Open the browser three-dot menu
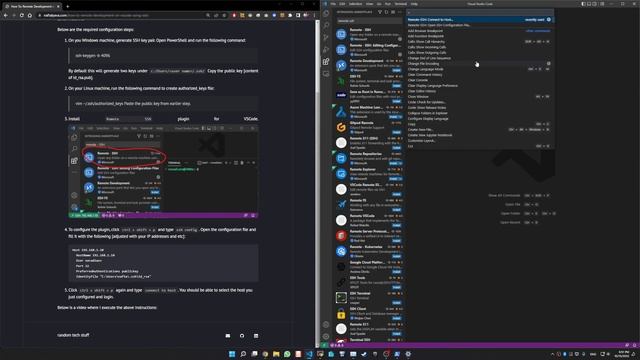Screen dimensions: 640x360 (x=314, y=15)
